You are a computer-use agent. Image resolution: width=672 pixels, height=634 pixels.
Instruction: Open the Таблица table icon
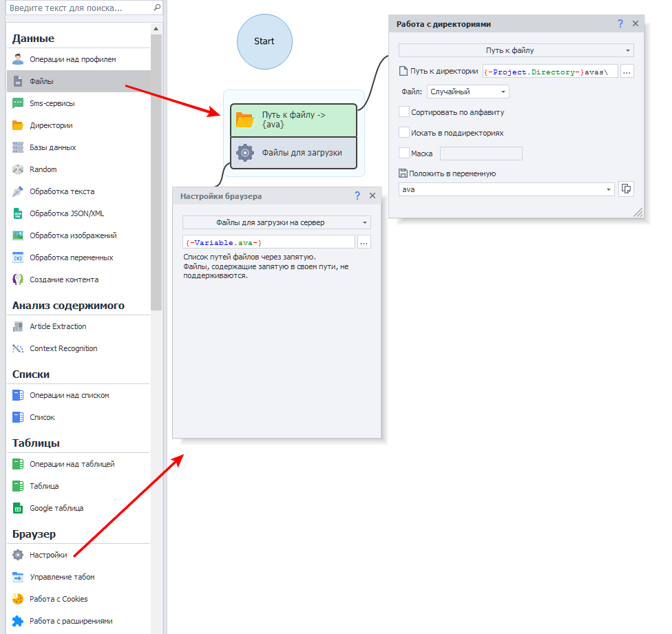click(18, 486)
